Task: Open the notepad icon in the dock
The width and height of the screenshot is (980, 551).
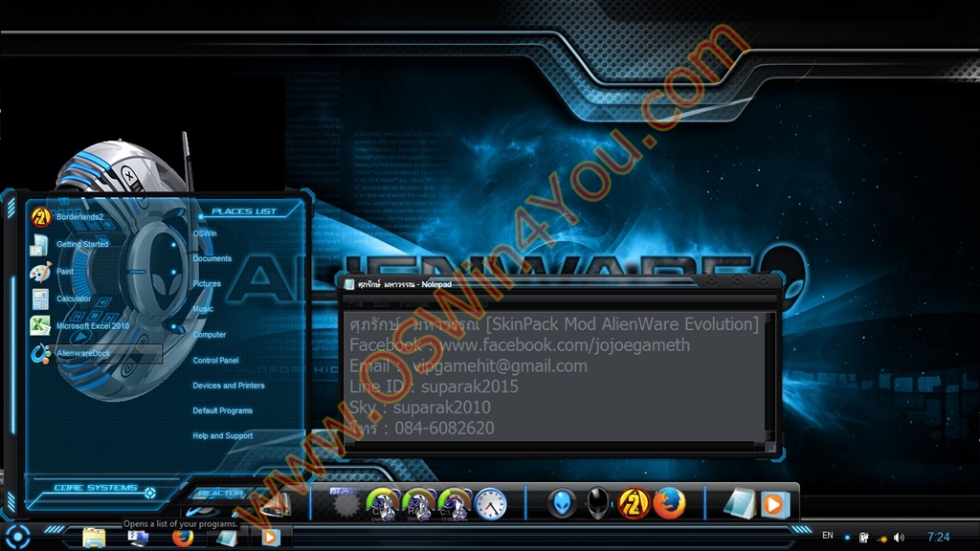Action: 740,503
